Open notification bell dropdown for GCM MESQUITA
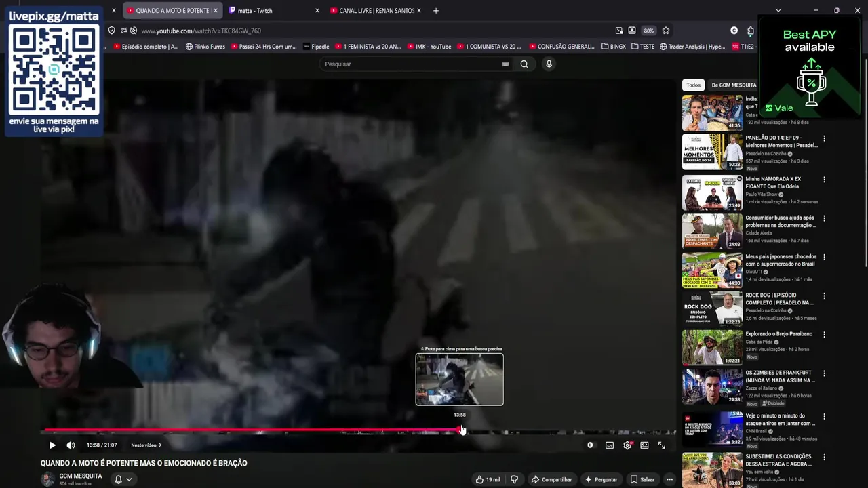The width and height of the screenshot is (868, 488). point(123,479)
